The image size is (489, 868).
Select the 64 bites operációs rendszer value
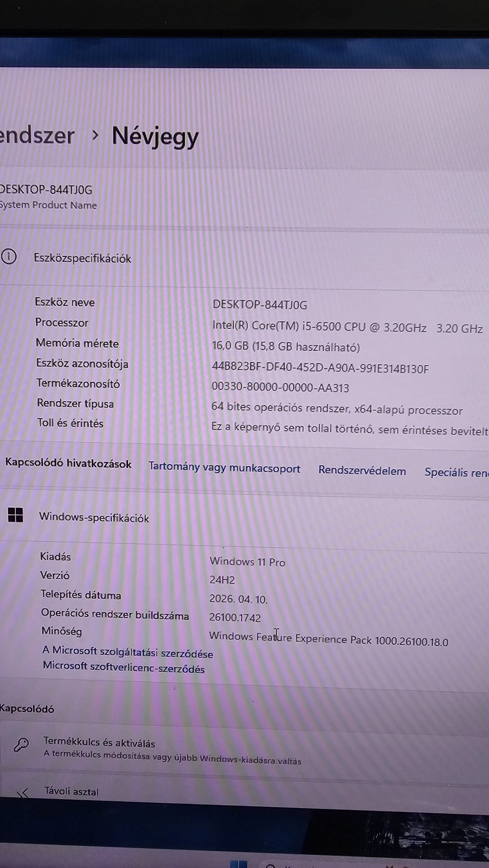(337, 408)
